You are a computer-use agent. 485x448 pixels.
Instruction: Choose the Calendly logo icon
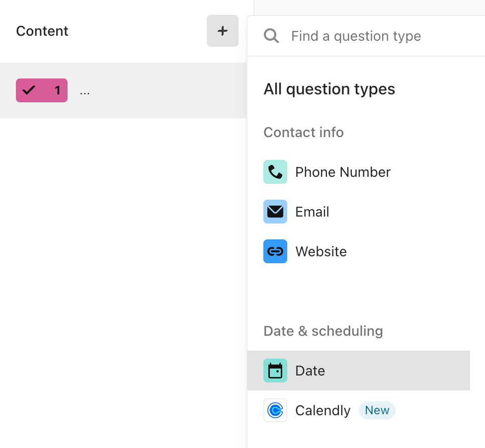(275, 410)
